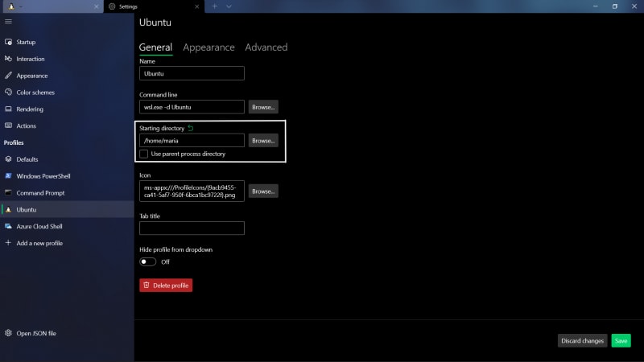Select the Defaults profile

[67, 159]
